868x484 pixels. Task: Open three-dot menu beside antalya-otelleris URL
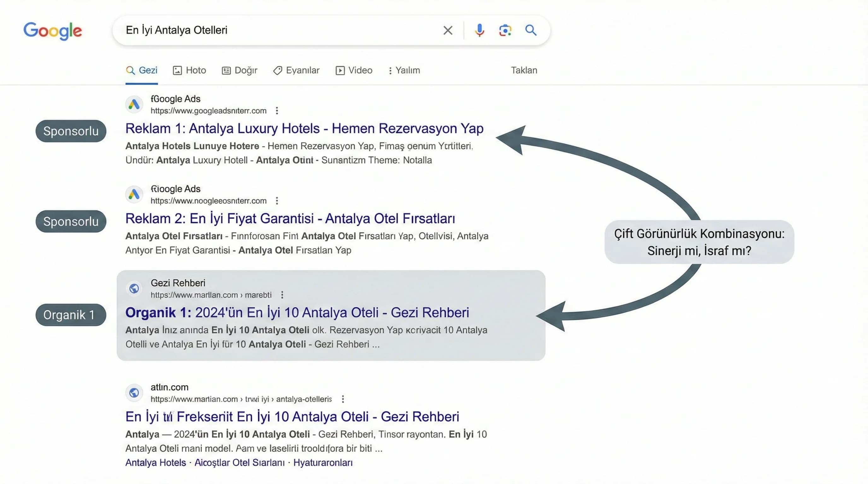(x=343, y=399)
